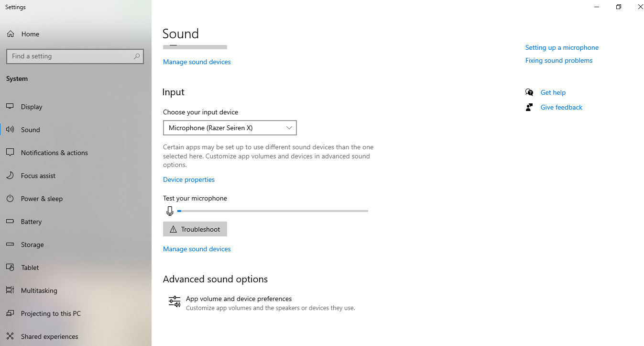
Task: Click the microphone test level bar
Action: pyautogui.click(x=273, y=211)
